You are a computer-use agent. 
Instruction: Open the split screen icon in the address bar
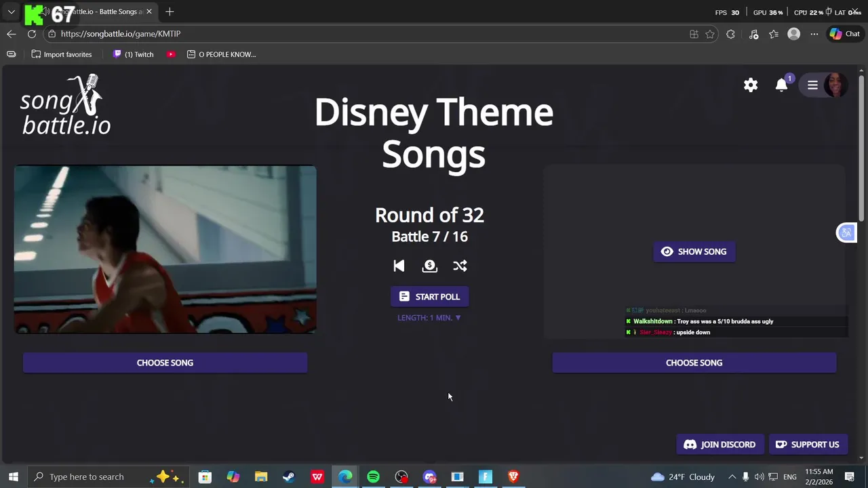[694, 34]
